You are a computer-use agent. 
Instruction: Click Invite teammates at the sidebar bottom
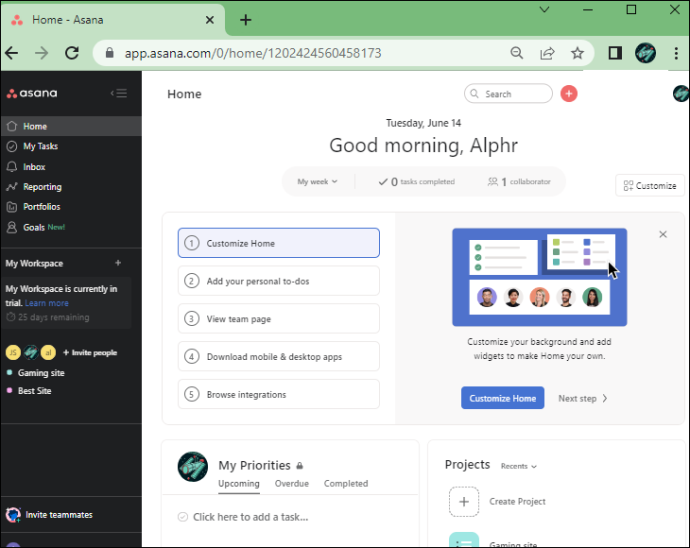point(50,515)
